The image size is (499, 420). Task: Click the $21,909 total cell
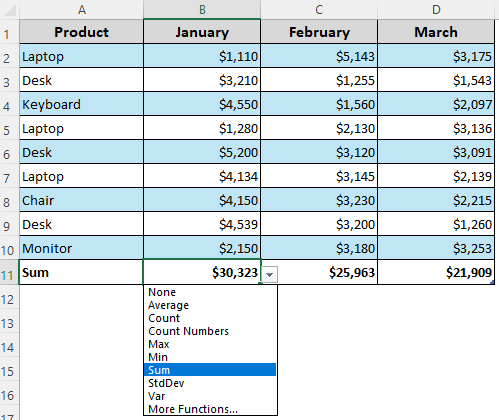click(436, 272)
